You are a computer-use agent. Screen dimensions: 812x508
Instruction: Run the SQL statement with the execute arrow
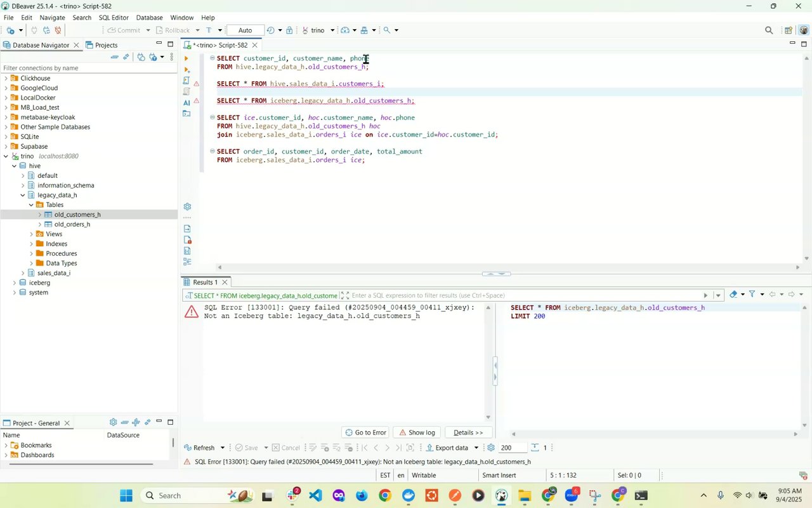coord(186,58)
